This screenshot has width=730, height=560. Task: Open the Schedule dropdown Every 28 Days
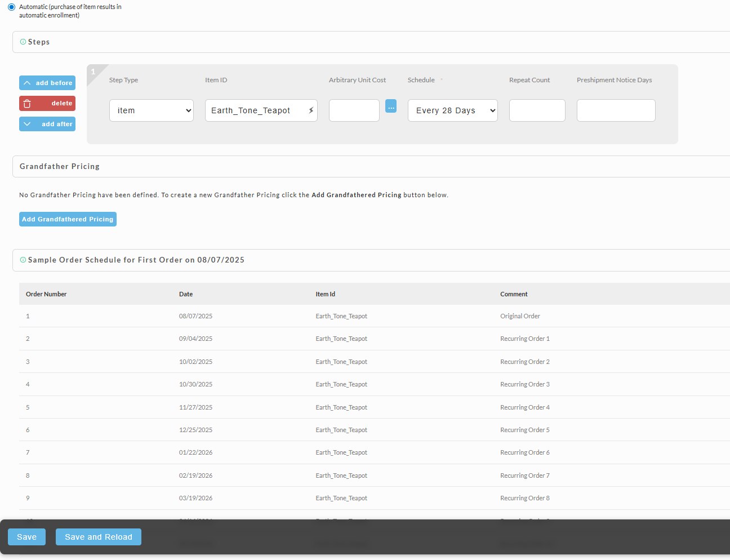[453, 110]
